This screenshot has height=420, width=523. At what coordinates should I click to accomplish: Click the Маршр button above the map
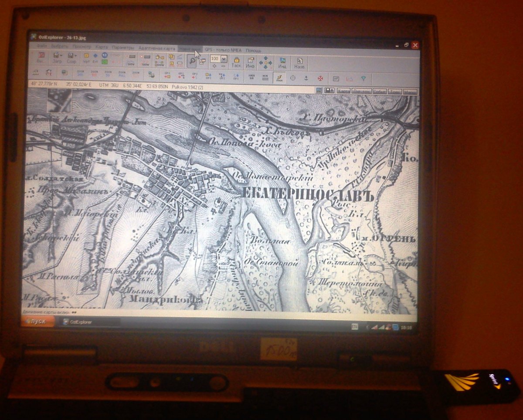[410, 91]
